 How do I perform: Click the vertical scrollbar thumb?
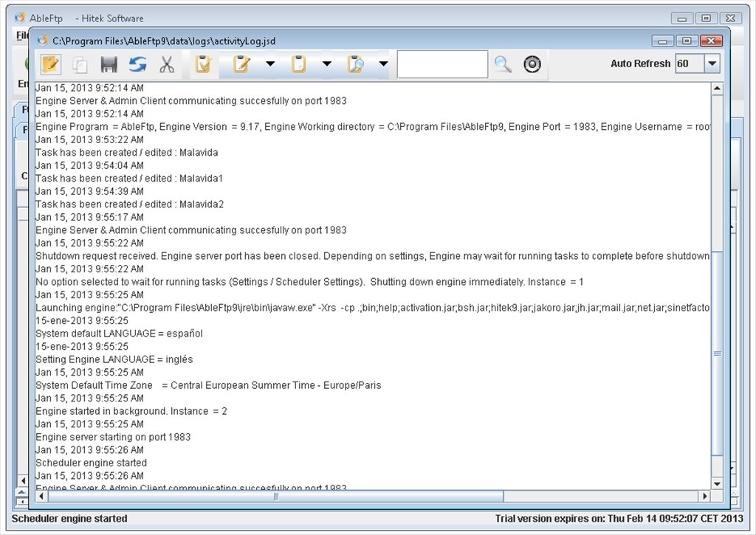tap(717, 353)
